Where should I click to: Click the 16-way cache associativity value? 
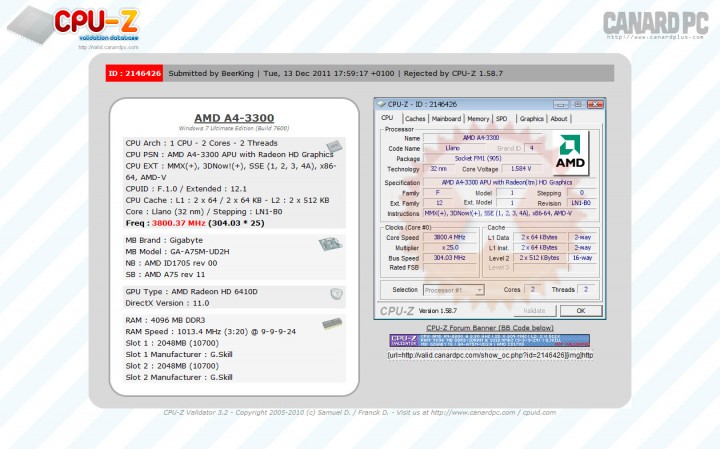tap(582, 258)
